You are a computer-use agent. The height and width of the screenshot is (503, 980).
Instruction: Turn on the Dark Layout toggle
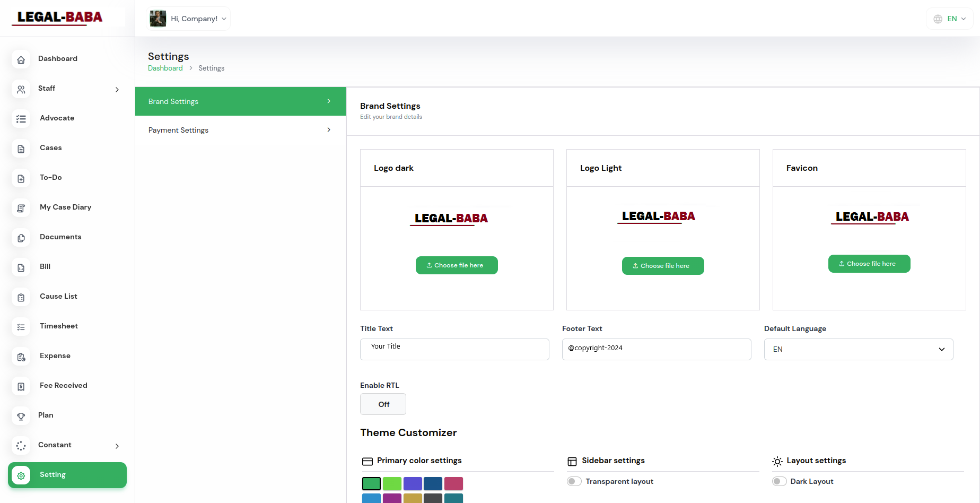pos(779,481)
